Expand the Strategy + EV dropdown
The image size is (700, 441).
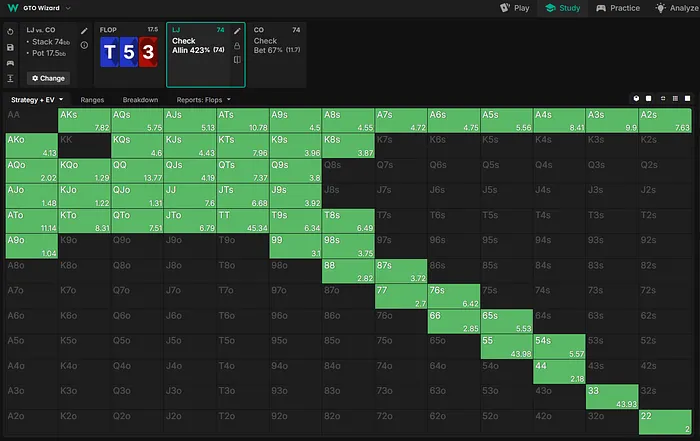38,100
